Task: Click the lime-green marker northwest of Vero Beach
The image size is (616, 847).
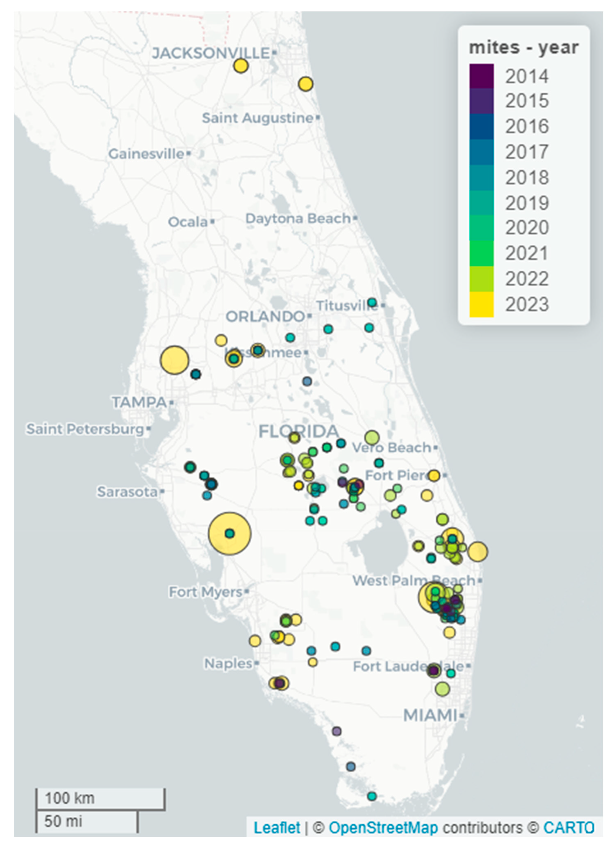Action: pyautogui.click(x=372, y=437)
